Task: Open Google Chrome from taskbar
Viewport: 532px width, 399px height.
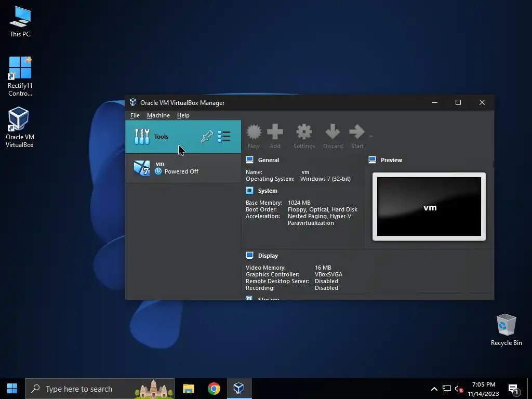Action: click(214, 389)
